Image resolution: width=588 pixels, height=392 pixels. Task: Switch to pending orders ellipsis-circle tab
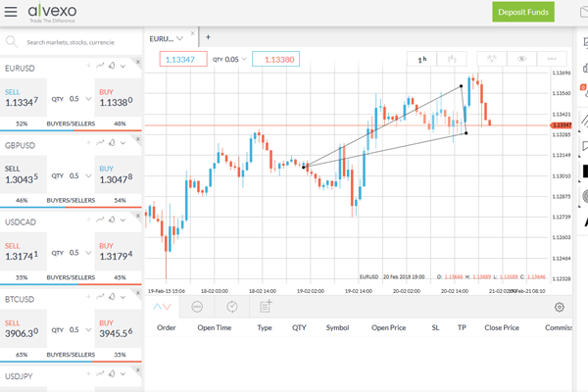pyautogui.click(x=197, y=307)
